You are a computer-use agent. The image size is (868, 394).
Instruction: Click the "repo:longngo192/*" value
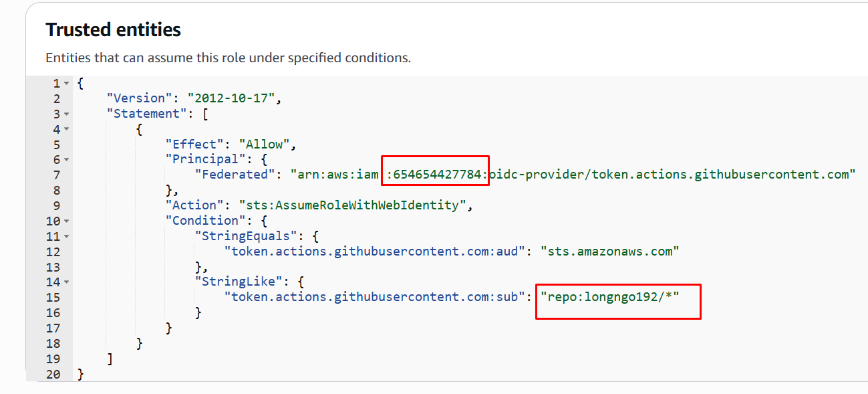tap(610, 297)
